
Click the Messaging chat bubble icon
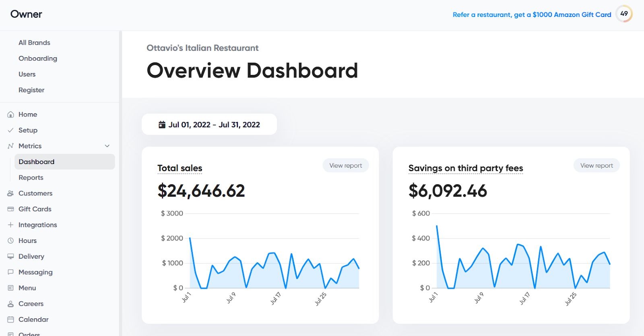tap(11, 272)
